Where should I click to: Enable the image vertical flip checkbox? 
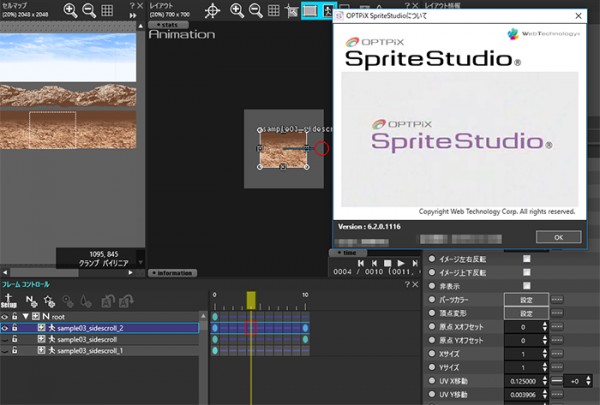[527, 273]
